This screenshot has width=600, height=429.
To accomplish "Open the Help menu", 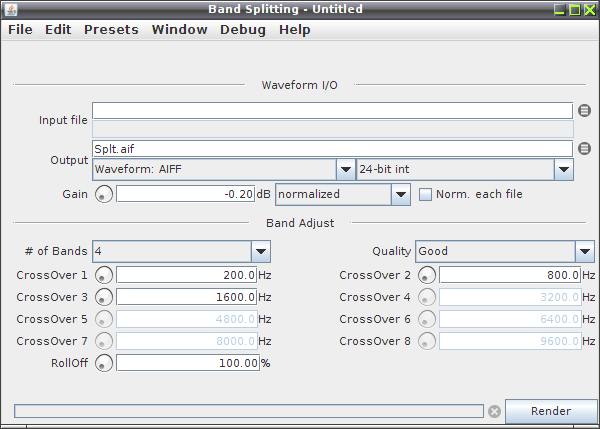I will [294, 30].
